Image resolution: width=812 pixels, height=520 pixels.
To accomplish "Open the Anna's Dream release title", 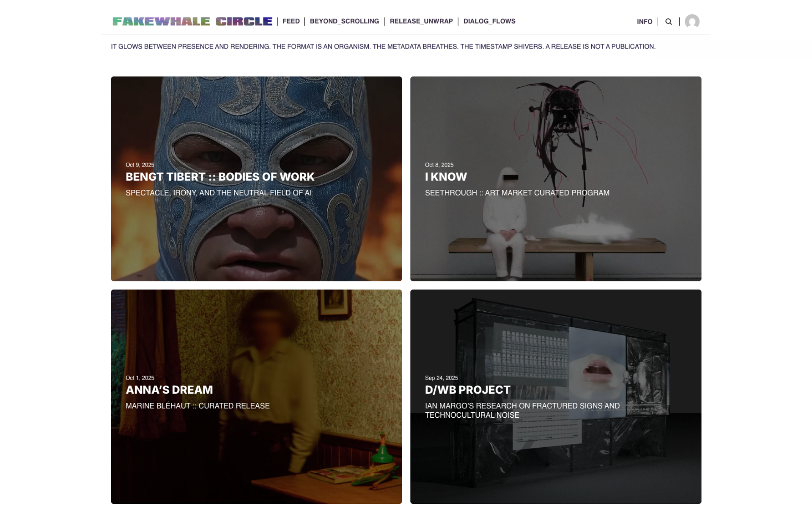I will point(169,390).
